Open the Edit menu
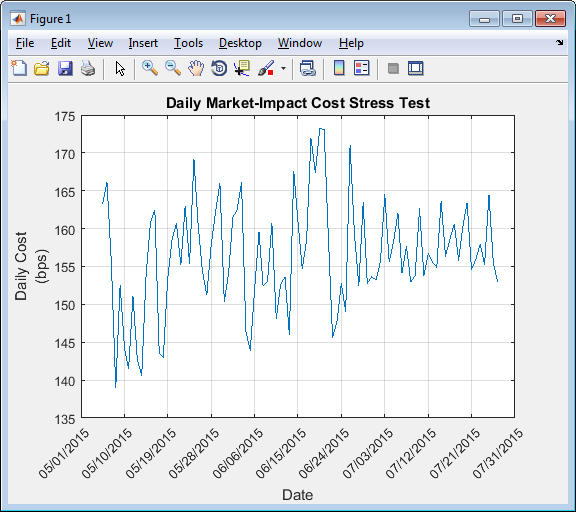The height and width of the screenshot is (512, 576). click(61, 43)
